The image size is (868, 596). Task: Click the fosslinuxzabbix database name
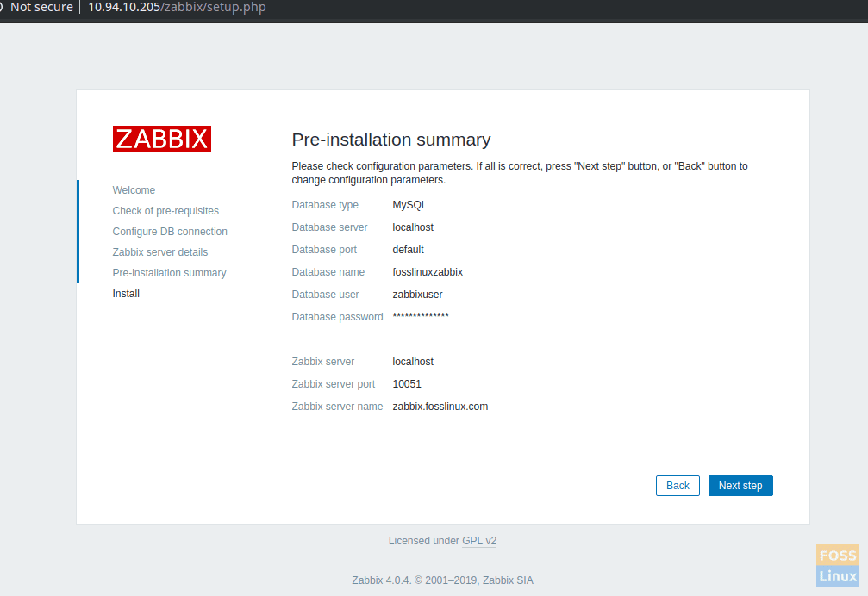[x=428, y=272]
